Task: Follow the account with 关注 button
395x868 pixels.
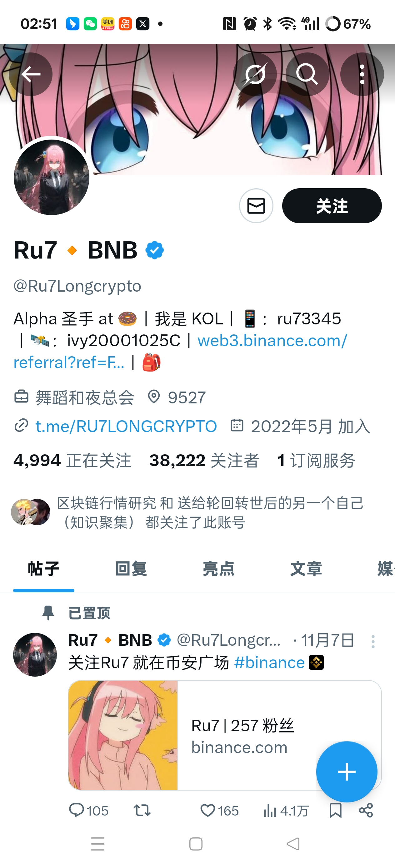Action: point(332,205)
